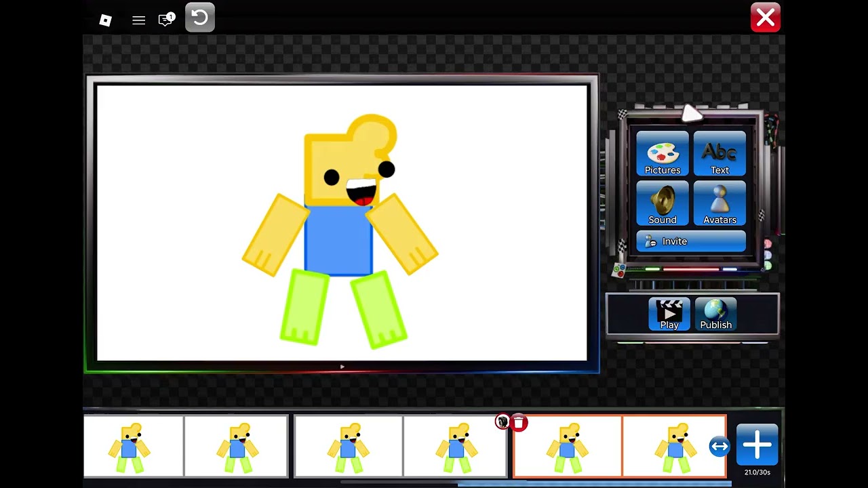Select the first frame thumbnail in the timeline
The image size is (868, 488).
134,446
